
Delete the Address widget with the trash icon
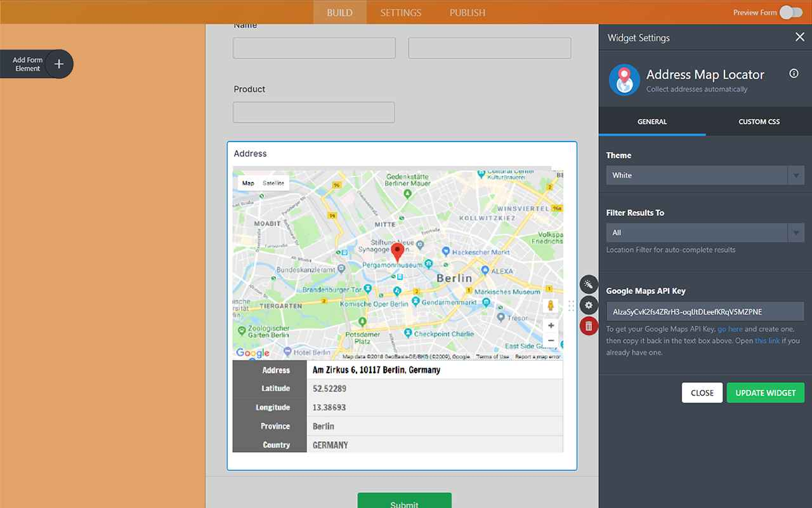coord(589,325)
